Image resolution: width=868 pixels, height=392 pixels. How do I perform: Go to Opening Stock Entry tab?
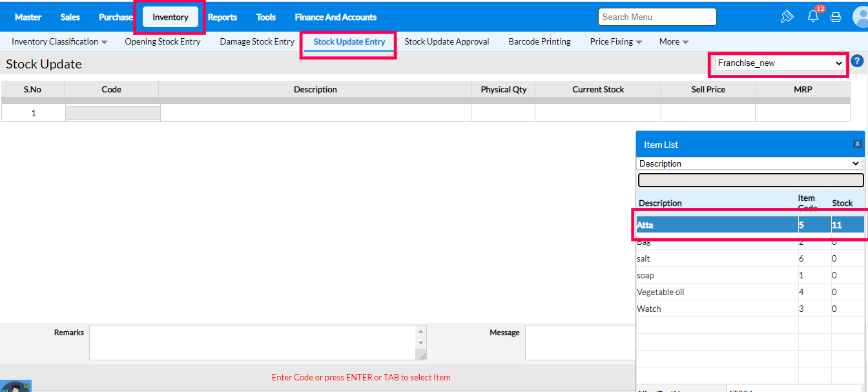[x=163, y=41]
